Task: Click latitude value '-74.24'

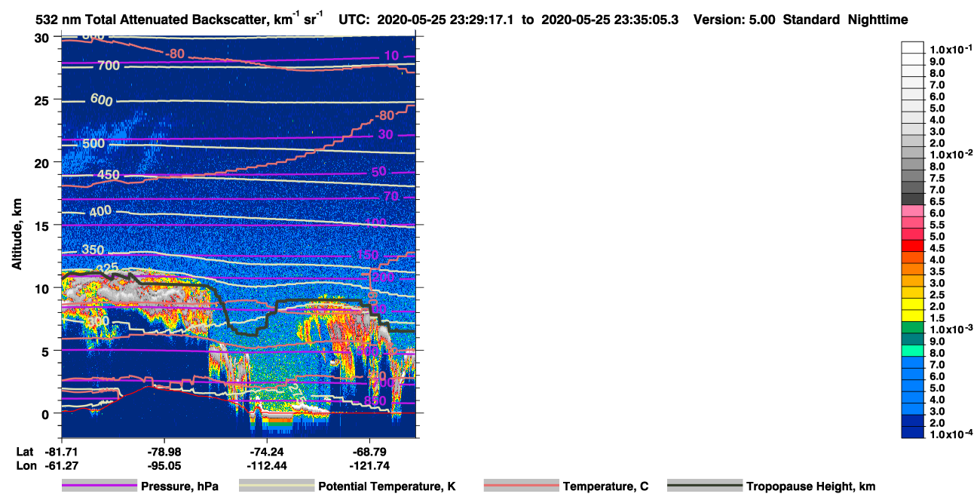Action: (x=267, y=451)
